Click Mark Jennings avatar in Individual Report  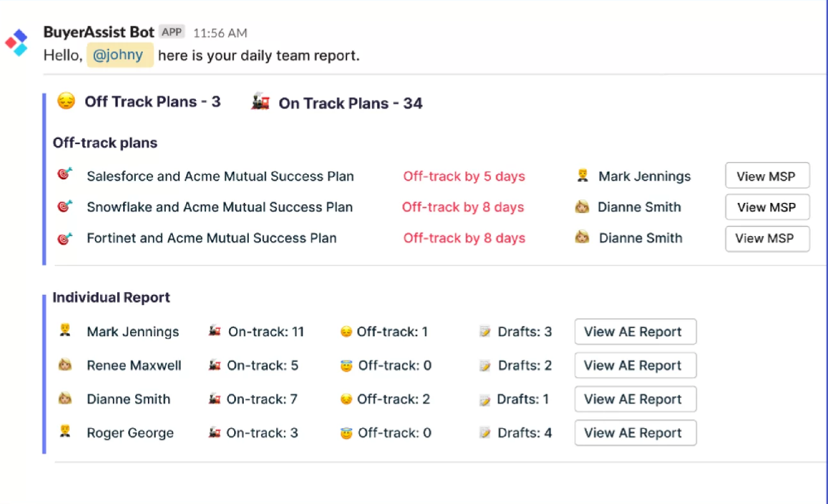point(64,330)
